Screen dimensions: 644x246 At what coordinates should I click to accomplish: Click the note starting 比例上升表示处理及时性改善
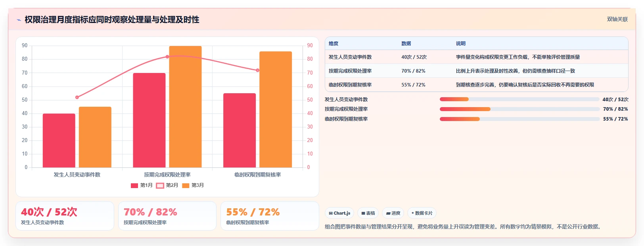pos(515,71)
